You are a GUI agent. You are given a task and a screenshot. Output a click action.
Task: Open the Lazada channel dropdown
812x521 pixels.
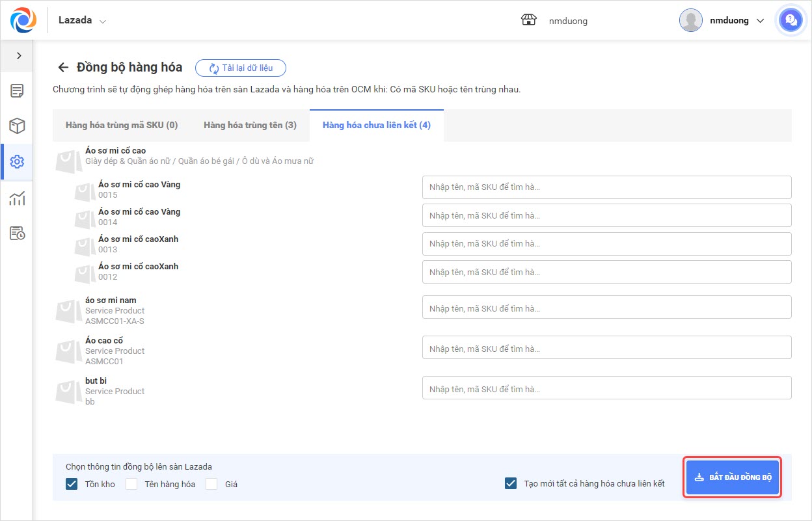(x=83, y=20)
